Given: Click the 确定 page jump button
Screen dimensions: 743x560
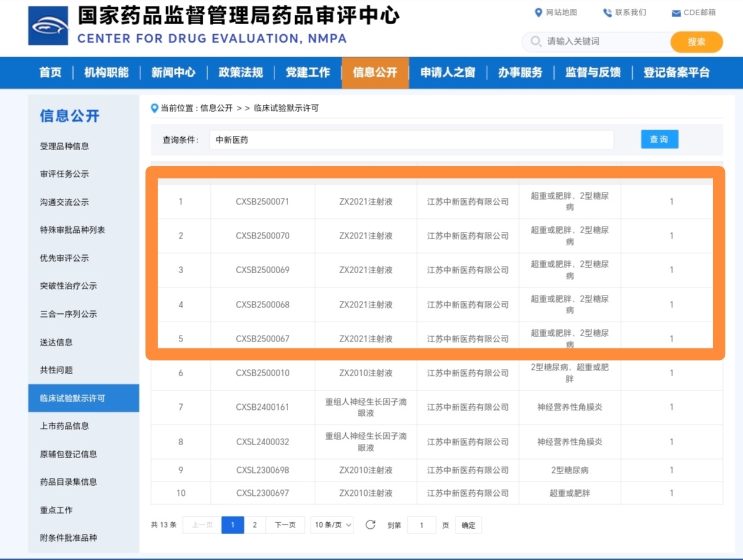Looking at the screenshot, I should tap(468, 525).
